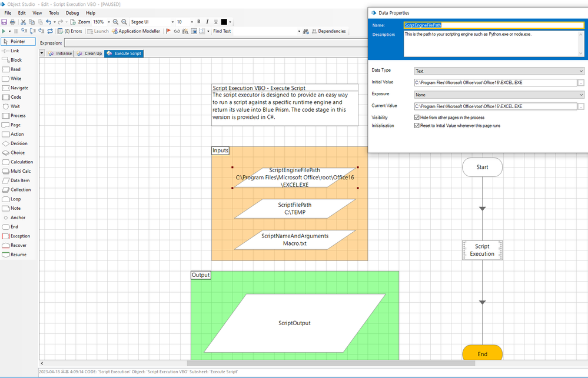
Task: Choose the Calculation stage tool
Action: click(x=21, y=162)
